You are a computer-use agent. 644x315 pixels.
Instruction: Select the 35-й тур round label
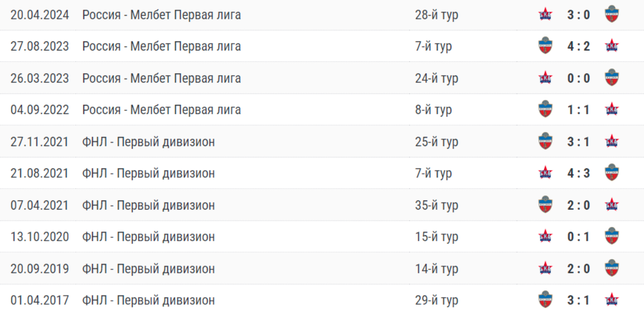point(436,205)
